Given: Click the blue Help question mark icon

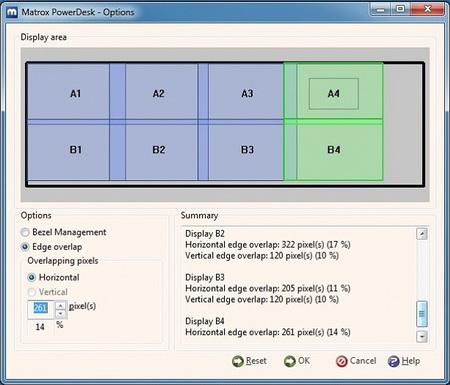Looking at the screenshot, I should click(x=394, y=361).
